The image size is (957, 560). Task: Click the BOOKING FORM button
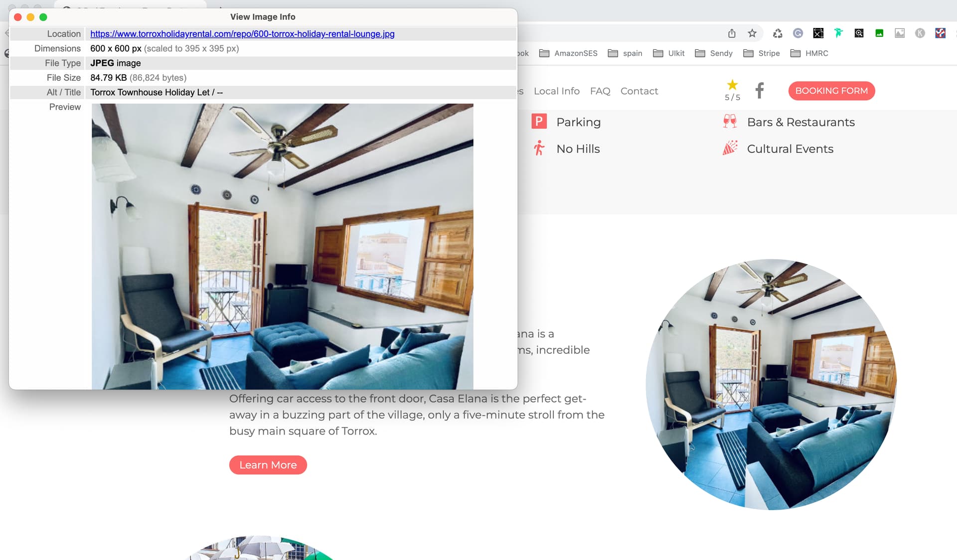[831, 91]
